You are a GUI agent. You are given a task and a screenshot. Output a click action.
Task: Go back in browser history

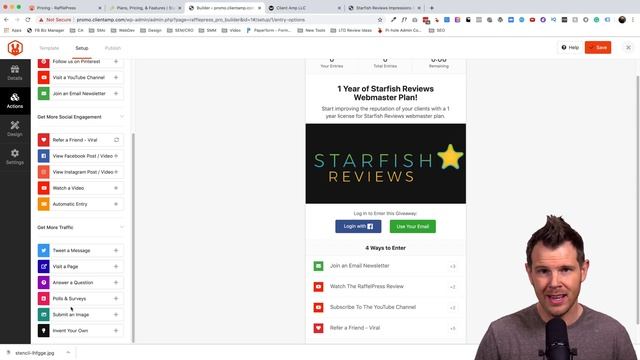pos(7,20)
